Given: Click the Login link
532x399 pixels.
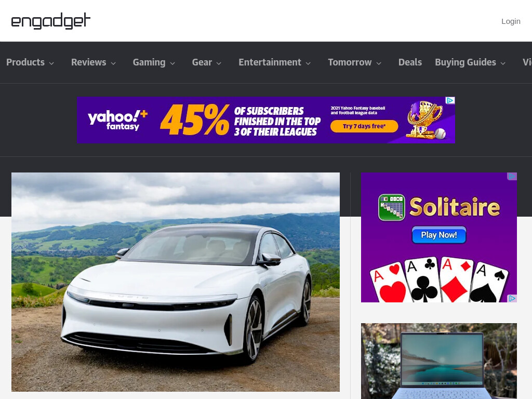Looking at the screenshot, I should 511,21.
